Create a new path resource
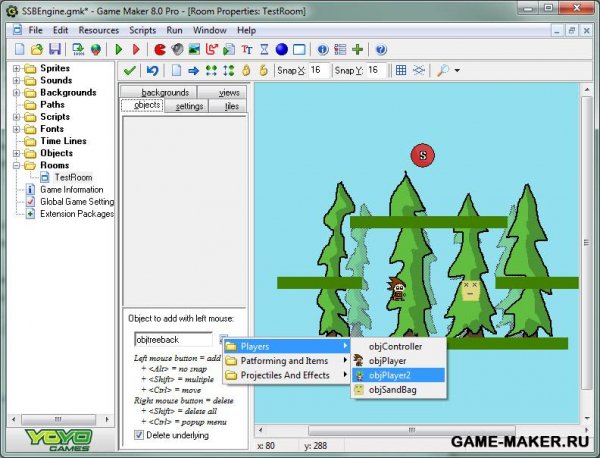Image resolution: width=600 pixels, height=458 pixels. (212, 49)
